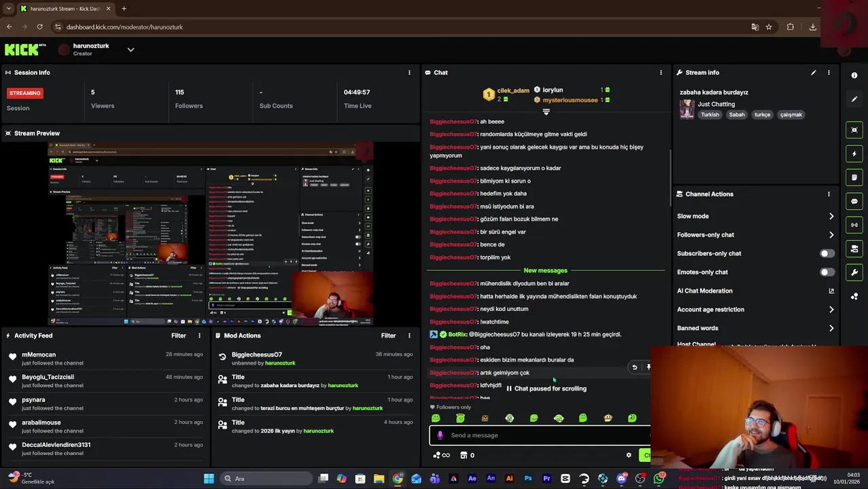Resume chat via Chat paused for scrolling
This screenshot has height=489, width=868.
(x=546, y=388)
